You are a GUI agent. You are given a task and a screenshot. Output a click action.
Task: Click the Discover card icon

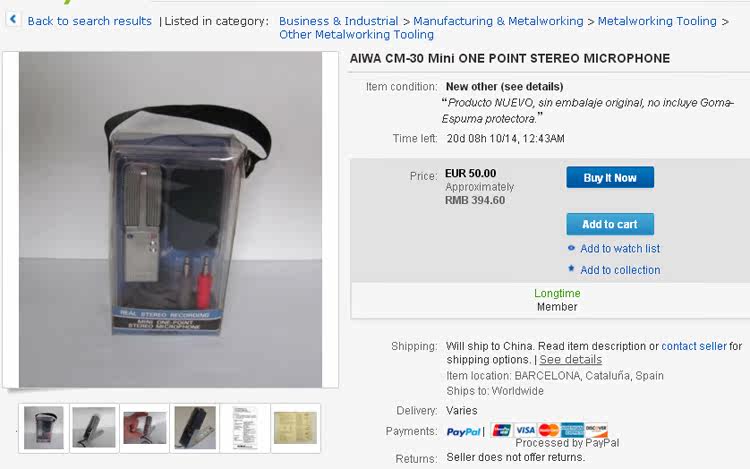click(596, 430)
